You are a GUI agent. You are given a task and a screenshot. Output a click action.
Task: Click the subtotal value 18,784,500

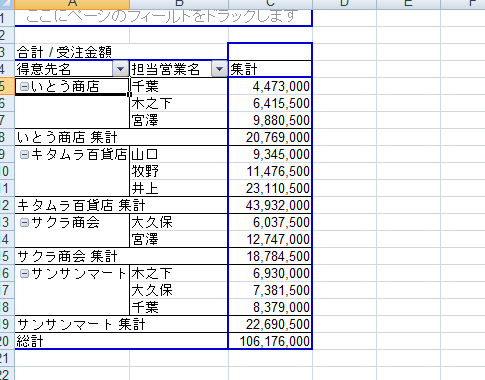coord(270,256)
